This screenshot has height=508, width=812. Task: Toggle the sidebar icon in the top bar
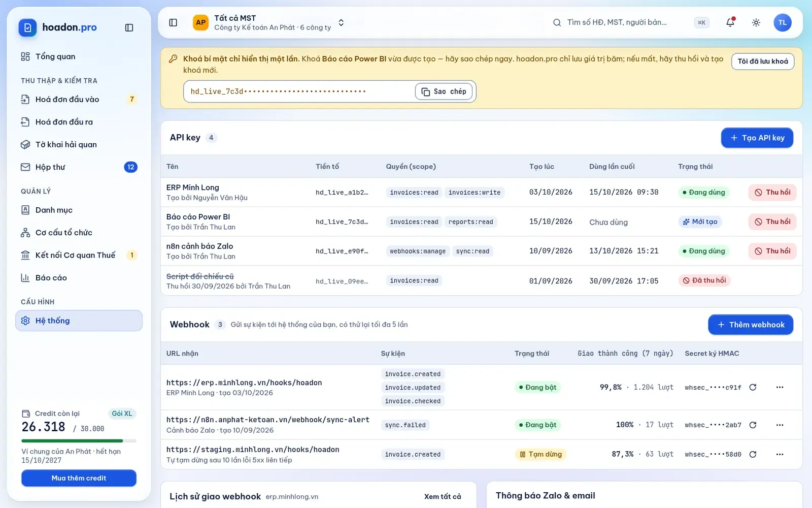point(173,22)
